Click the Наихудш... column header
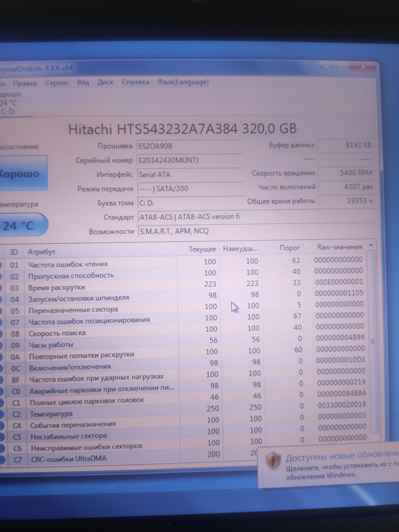The image size is (399, 532). coord(240,249)
